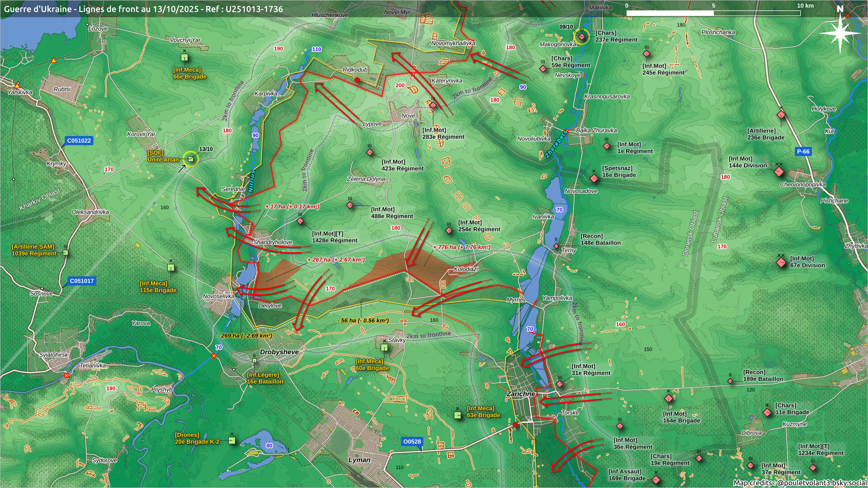Viewport: 868px width, 488px height.
Task: Click the O0528 road badge
Action: pos(412,441)
